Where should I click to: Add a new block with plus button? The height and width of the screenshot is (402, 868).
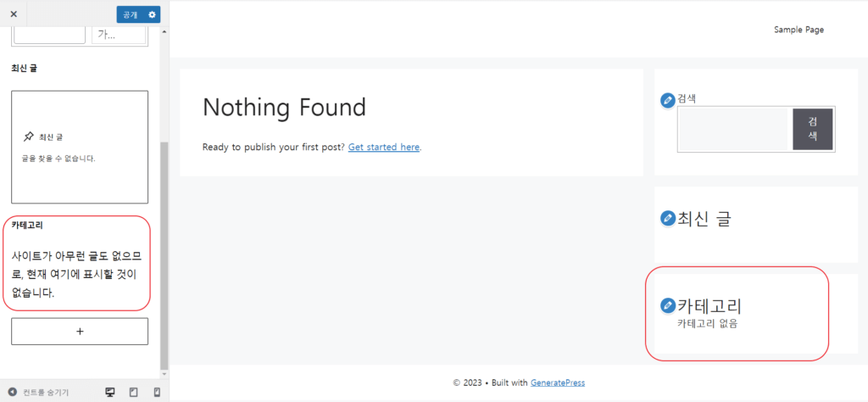(80, 331)
